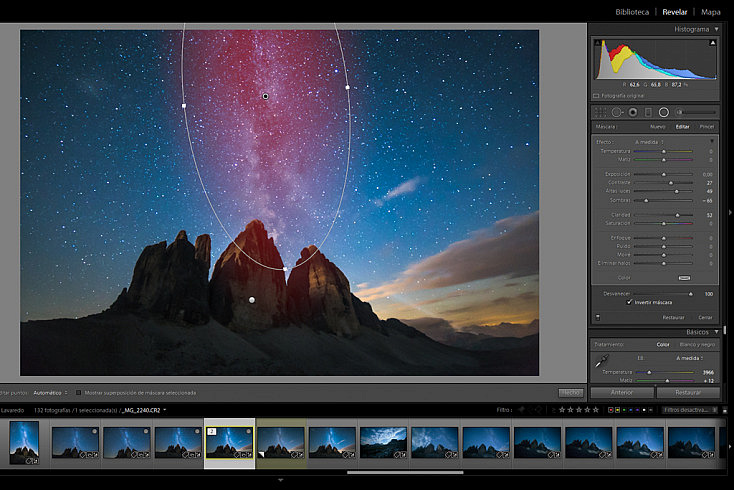Open the white balance A medida dropdown
734x490 pixels.
[690, 358]
